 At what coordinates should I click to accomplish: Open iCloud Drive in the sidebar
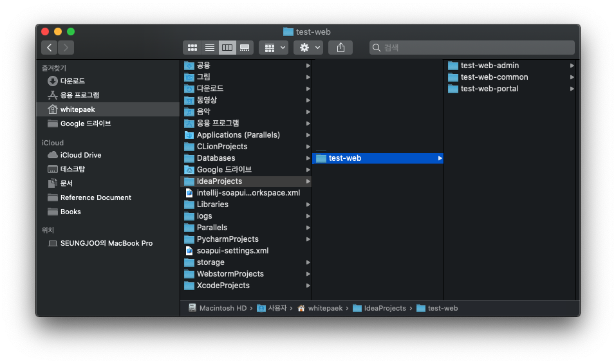107,155
